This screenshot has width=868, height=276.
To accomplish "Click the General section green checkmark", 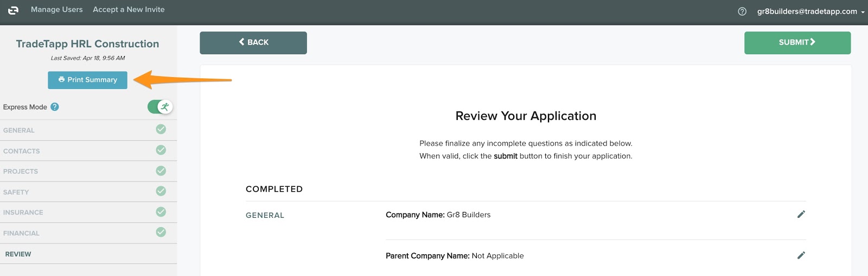I will 161,129.
